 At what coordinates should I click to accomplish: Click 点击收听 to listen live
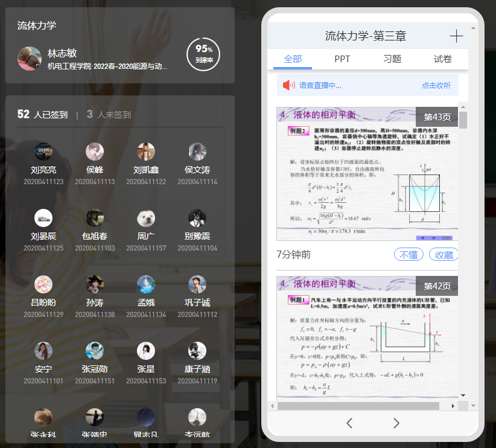pyautogui.click(x=436, y=86)
